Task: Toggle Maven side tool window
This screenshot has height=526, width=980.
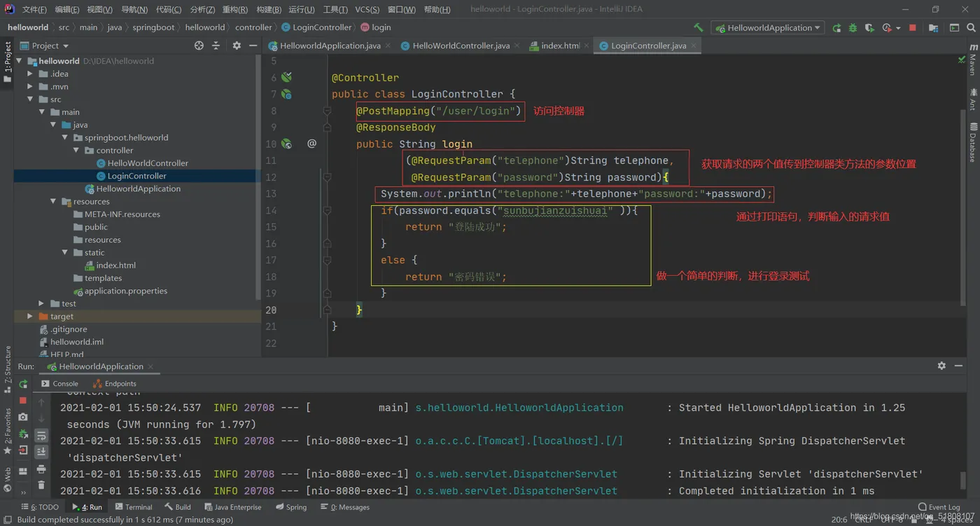Action: point(973,59)
